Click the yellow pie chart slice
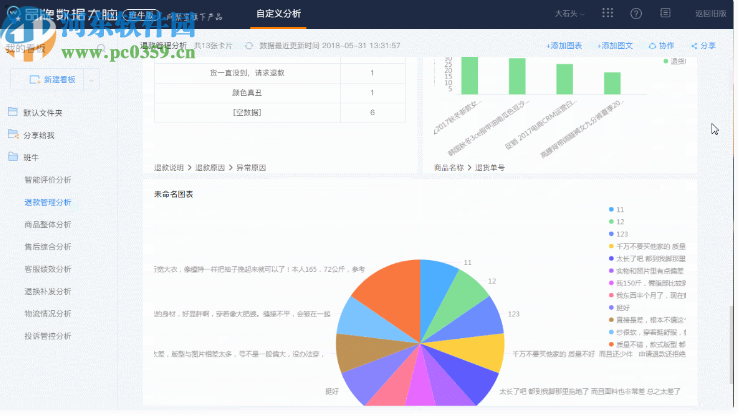Screen dimensions: 738x419 click(475, 351)
